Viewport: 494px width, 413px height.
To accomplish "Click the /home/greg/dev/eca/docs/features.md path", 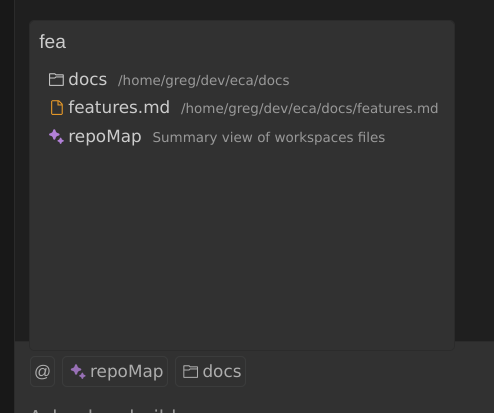I will (309, 109).
